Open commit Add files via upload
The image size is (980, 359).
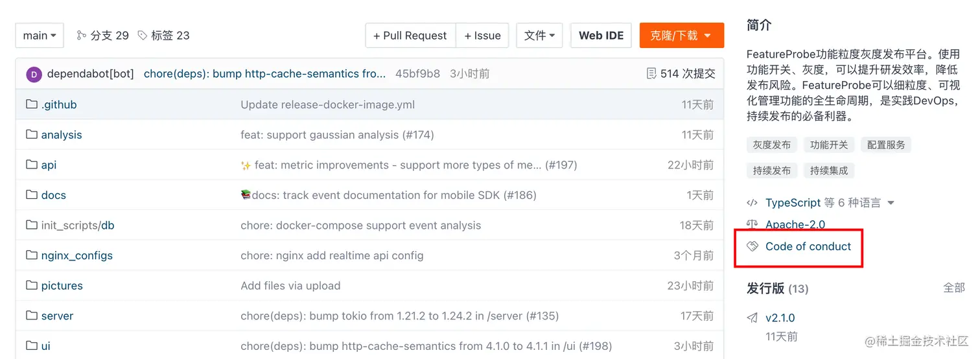[x=290, y=286]
